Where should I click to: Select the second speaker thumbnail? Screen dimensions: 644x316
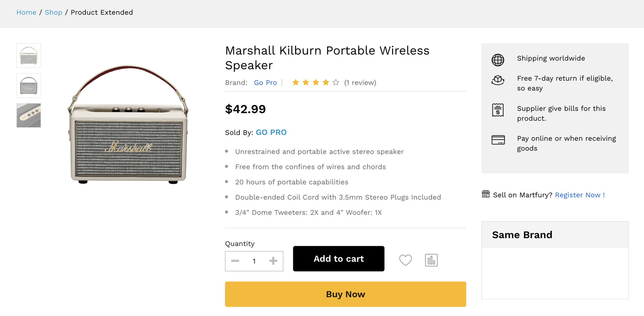[29, 85]
